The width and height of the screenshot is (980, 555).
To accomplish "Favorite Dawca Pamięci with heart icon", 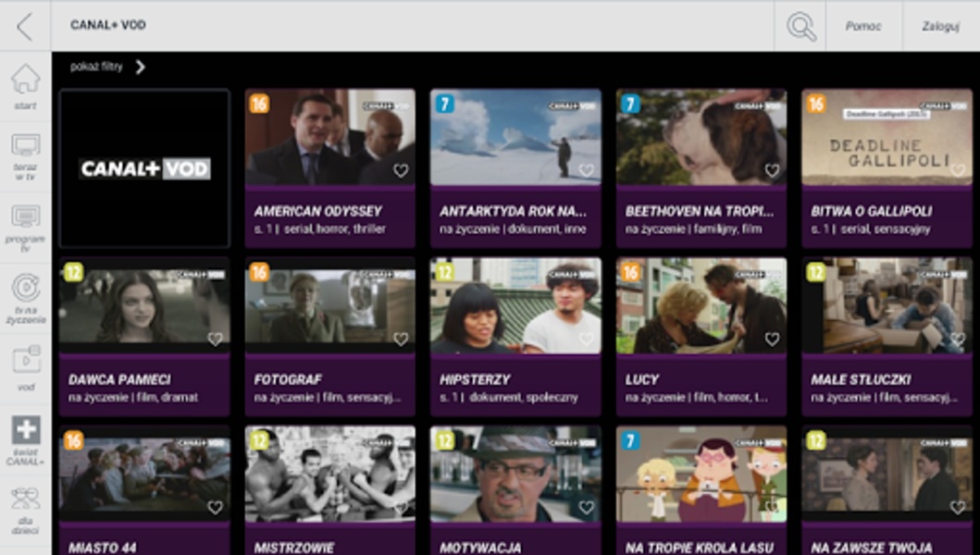I will [x=215, y=339].
